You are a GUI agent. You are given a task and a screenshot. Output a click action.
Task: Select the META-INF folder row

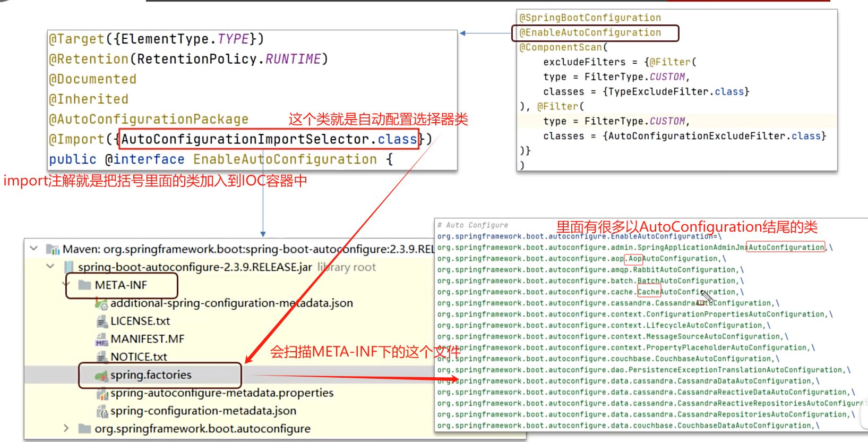121,285
